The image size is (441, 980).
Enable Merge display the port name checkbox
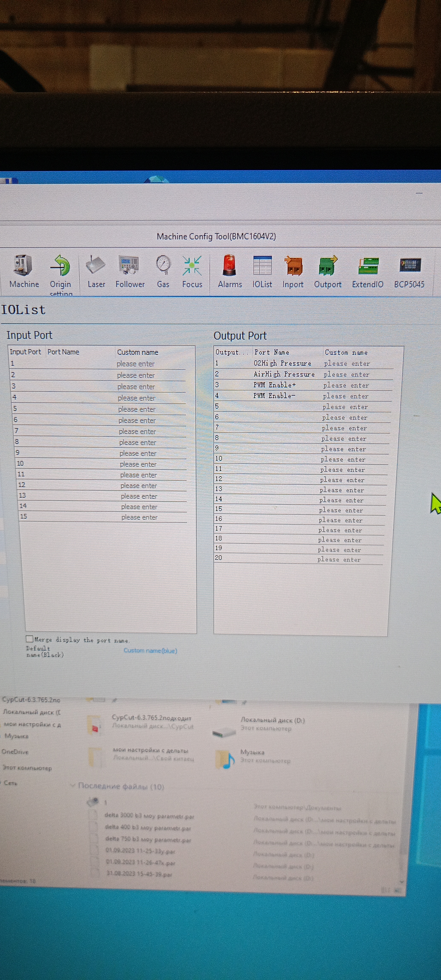tap(30, 639)
